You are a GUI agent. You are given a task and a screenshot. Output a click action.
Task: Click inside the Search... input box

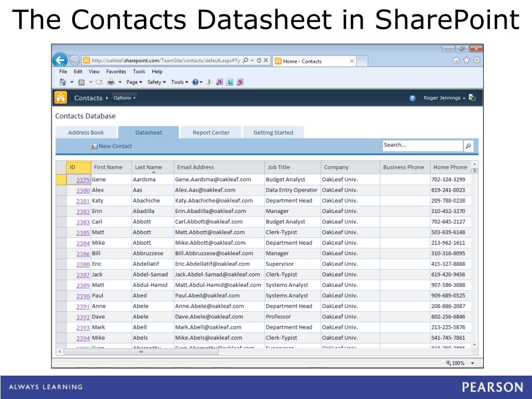(423, 146)
